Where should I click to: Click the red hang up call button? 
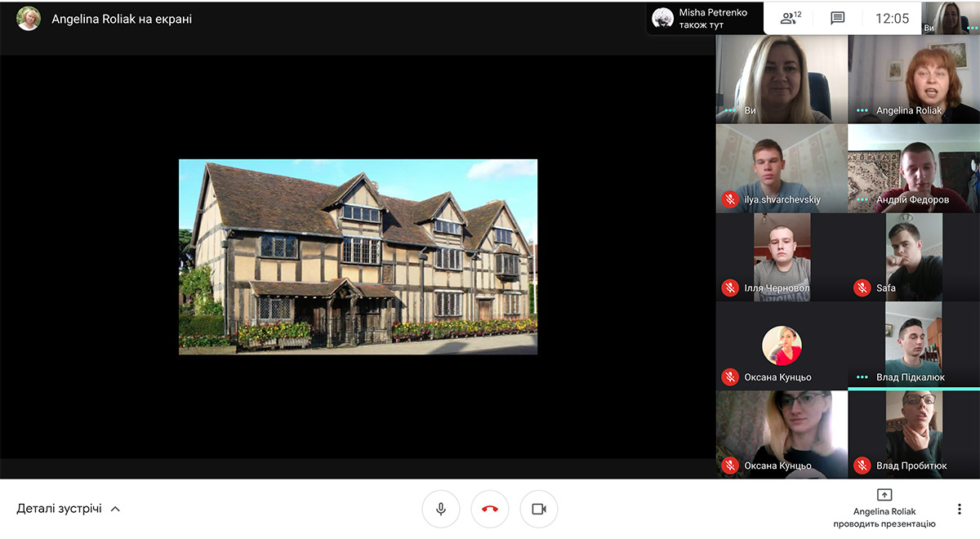pyautogui.click(x=490, y=509)
